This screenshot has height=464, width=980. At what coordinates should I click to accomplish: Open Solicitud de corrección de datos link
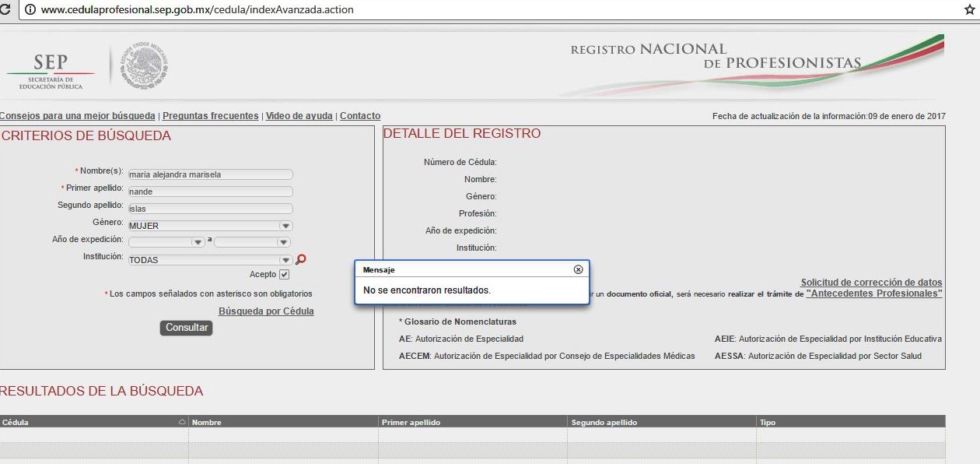[871, 283]
